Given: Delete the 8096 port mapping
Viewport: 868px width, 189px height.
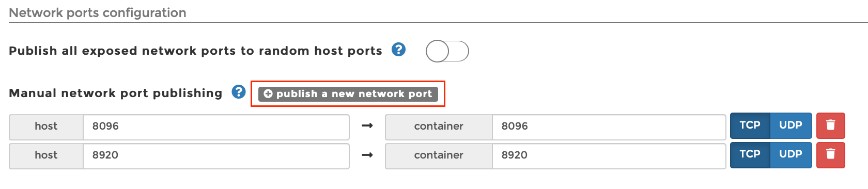Looking at the screenshot, I should coord(830,125).
